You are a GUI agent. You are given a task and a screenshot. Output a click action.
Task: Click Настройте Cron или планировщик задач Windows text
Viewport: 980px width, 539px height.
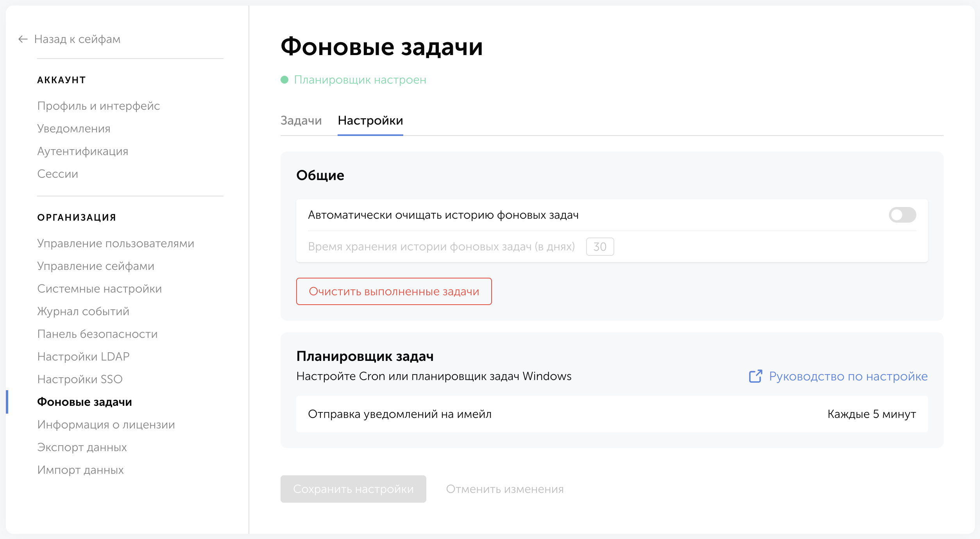pyautogui.click(x=434, y=376)
